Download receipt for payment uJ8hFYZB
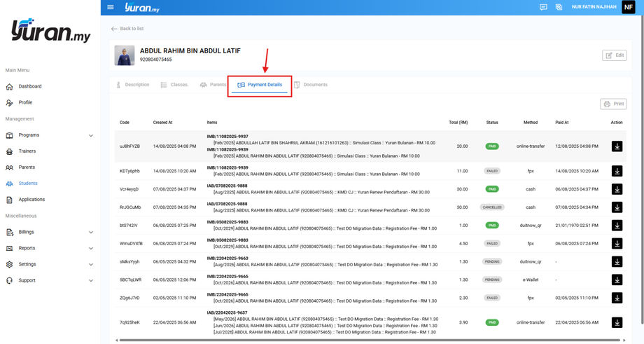 tap(617, 146)
